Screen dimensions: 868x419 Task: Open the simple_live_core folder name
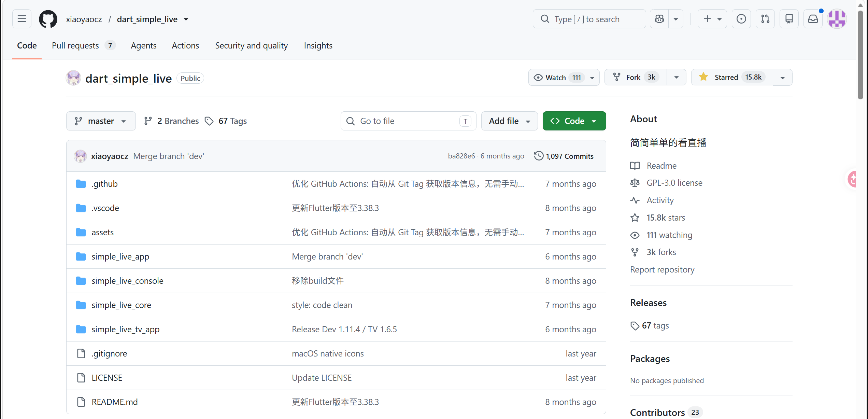pyautogui.click(x=121, y=305)
